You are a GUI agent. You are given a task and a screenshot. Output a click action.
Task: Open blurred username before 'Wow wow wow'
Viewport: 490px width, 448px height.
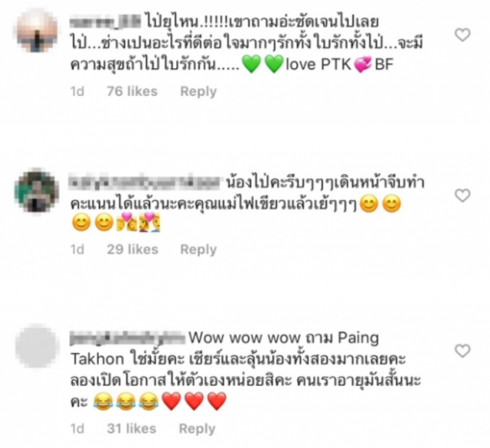(x=128, y=338)
